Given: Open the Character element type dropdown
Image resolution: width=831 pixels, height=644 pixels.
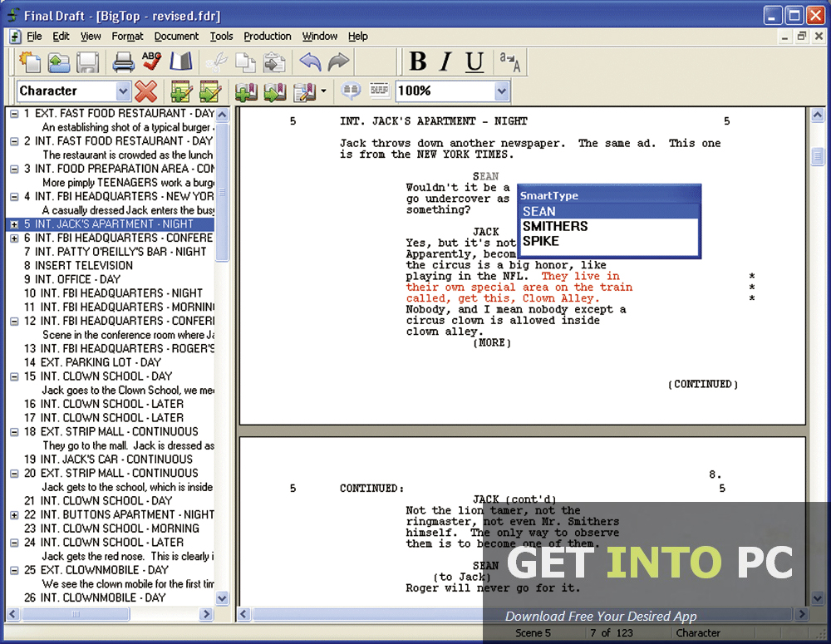Looking at the screenshot, I should pos(123,91).
